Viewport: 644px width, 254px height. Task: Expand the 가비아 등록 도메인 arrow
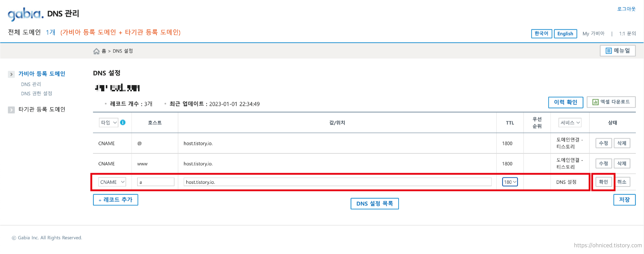coord(11,74)
